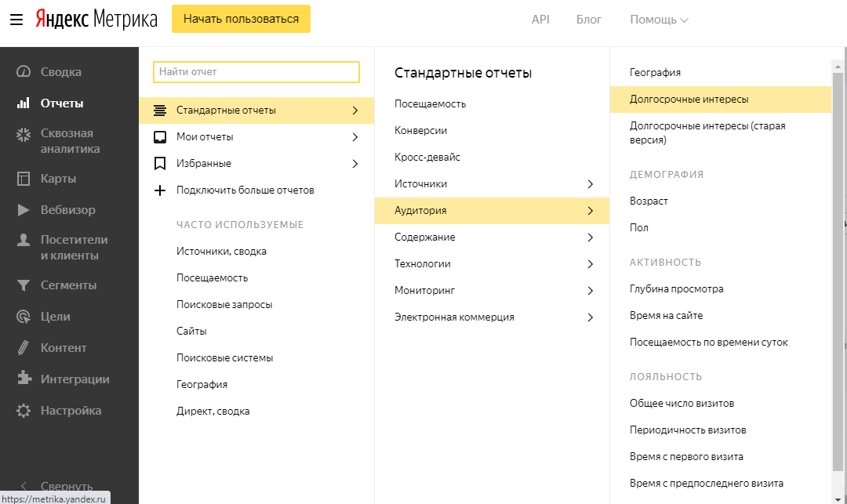Open Периодичность визитов report
Screen dimensions: 847x504
pyautogui.click(x=688, y=430)
